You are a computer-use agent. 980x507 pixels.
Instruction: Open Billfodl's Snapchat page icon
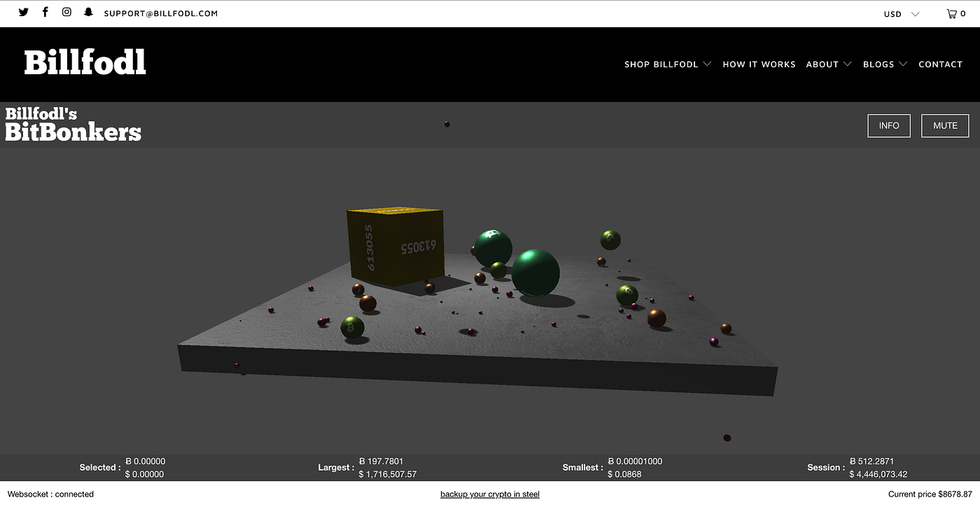88,13
